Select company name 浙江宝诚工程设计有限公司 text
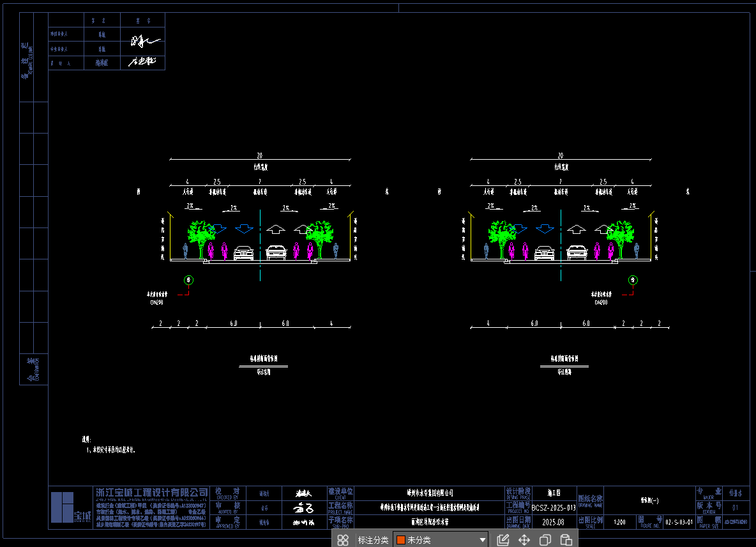 coord(152,493)
